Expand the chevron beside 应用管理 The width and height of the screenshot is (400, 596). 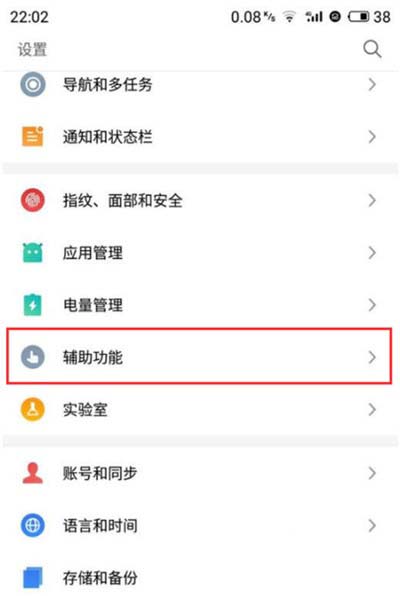(372, 253)
